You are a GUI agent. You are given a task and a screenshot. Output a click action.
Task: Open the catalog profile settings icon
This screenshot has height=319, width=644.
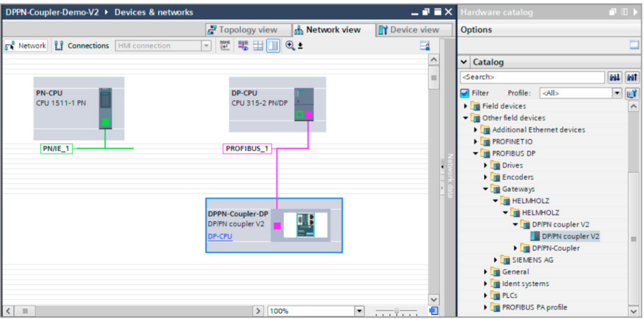click(x=632, y=93)
